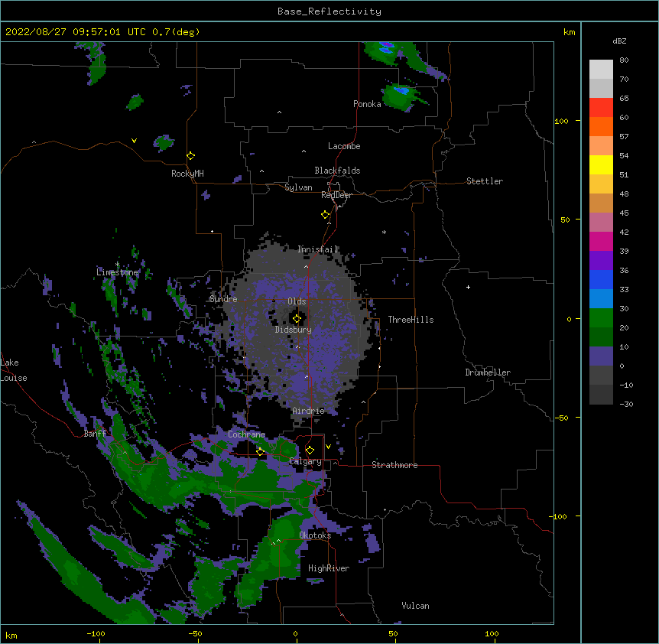The height and width of the screenshot is (644, 659).
Task: Click the Sylvan label
Action: (298, 187)
